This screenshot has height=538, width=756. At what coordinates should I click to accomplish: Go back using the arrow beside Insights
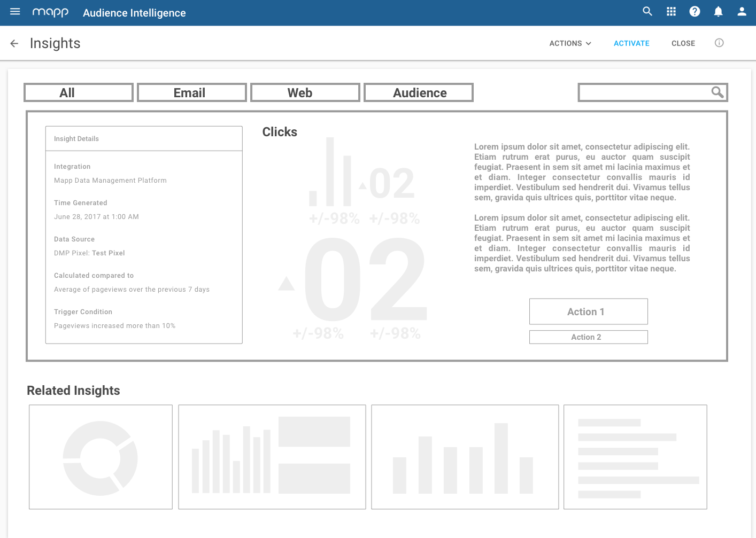click(x=14, y=43)
